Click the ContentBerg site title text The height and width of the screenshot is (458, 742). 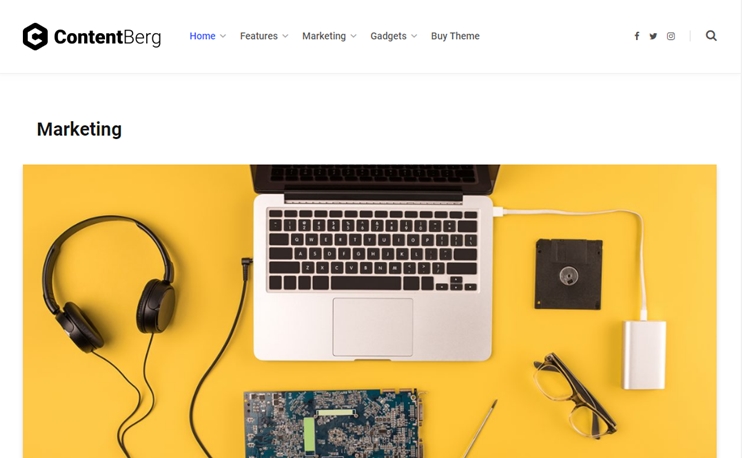pyautogui.click(x=107, y=37)
